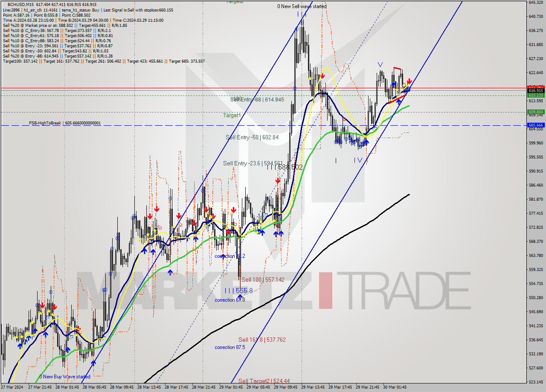Click the 645.320 value on price axis
The image size is (546, 392).
click(535, 2)
